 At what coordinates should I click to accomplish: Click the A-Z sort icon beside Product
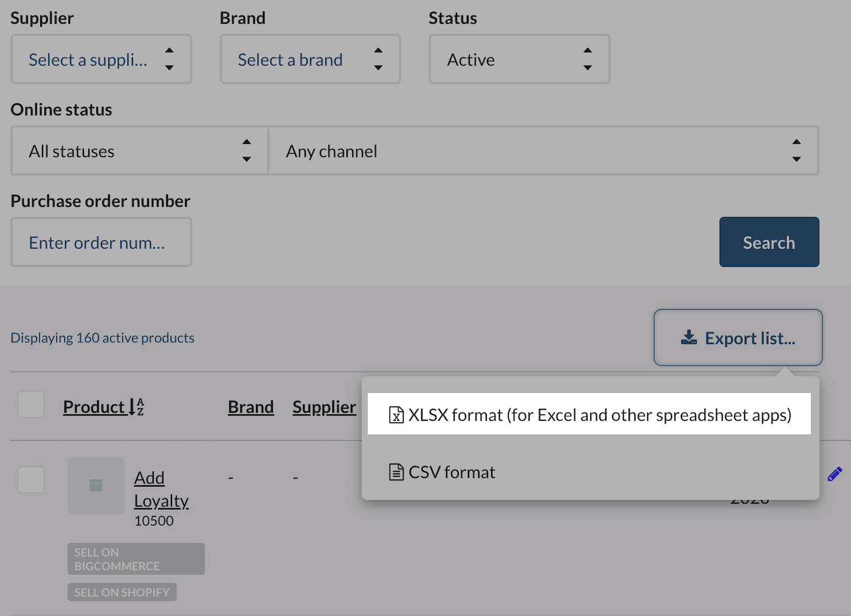(x=136, y=406)
